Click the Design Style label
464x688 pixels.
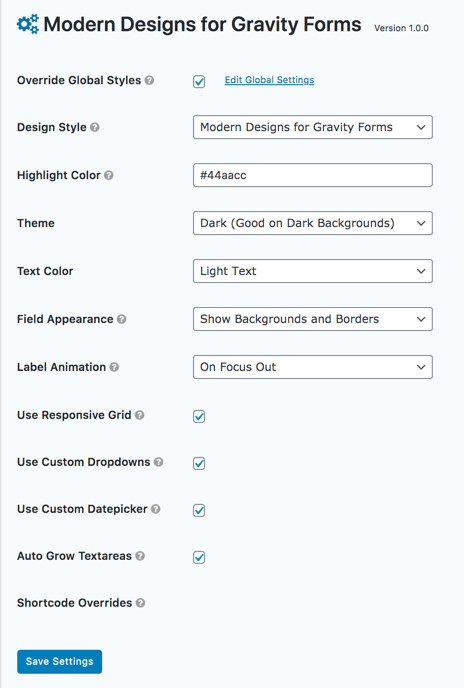[52, 127]
